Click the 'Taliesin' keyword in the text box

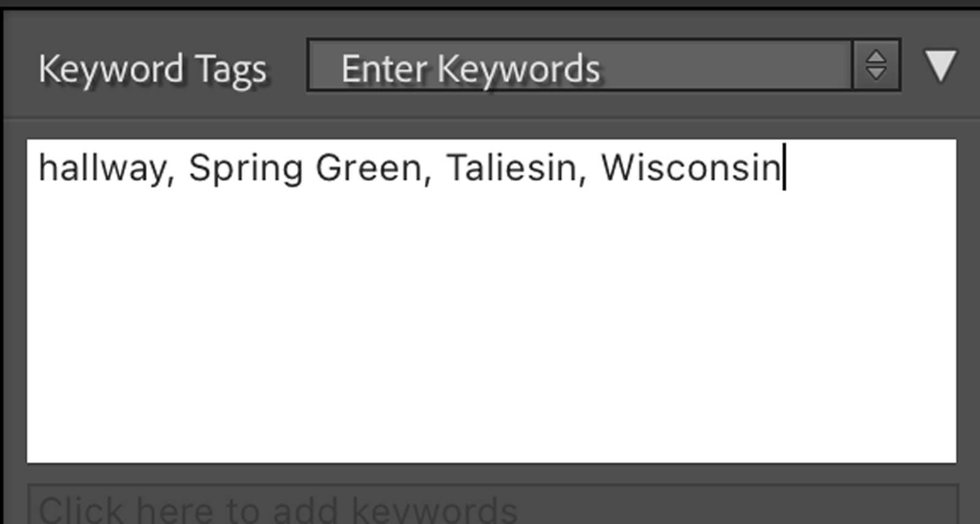tap(510, 168)
